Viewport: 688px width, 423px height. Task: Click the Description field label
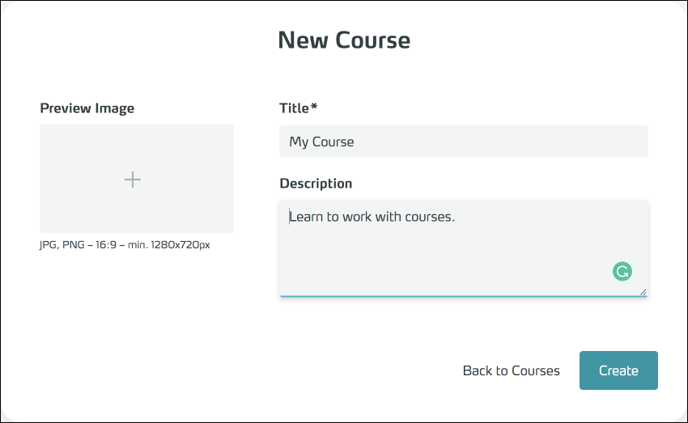(x=316, y=184)
